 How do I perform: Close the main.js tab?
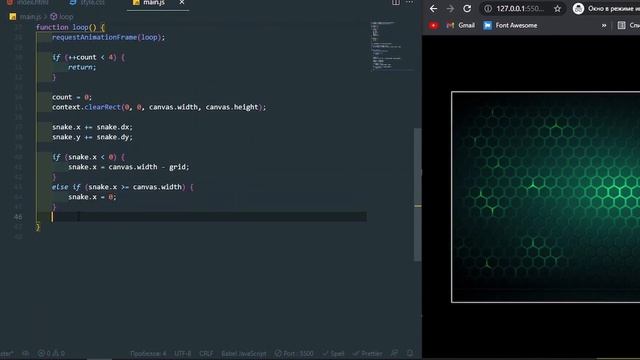pos(182,2)
